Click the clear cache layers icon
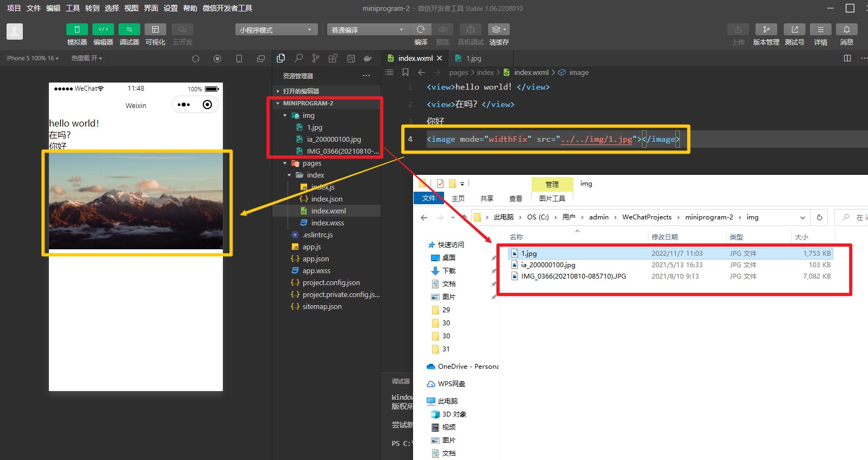Viewport: 868px width, 460px height. point(498,29)
